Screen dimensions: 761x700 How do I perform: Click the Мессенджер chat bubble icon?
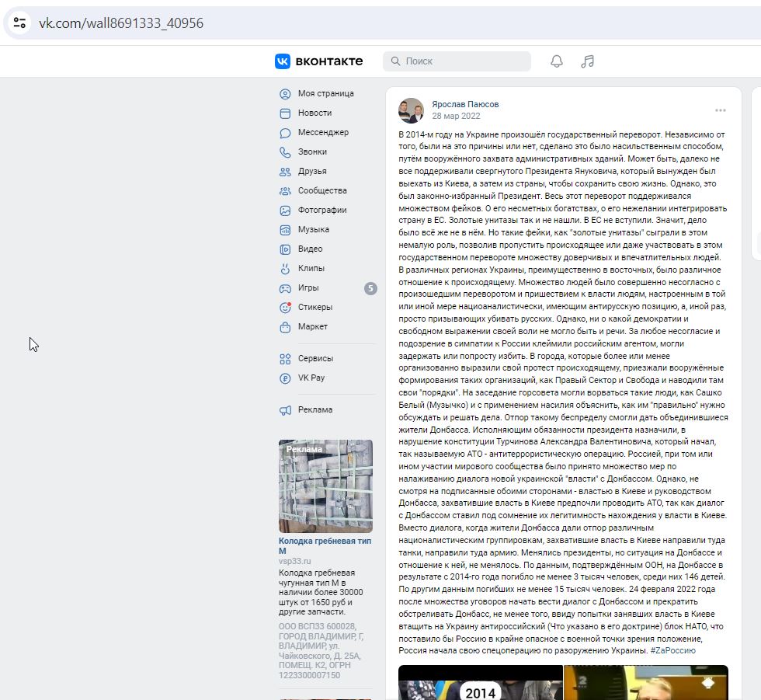[x=285, y=133]
